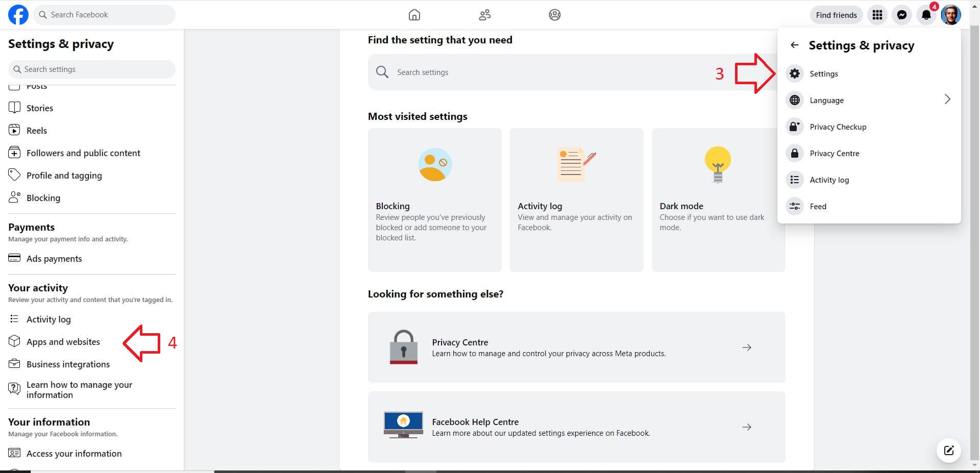Viewport: 980px width, 473px height.
Task: Open Access your information
Action: [92, 454]
